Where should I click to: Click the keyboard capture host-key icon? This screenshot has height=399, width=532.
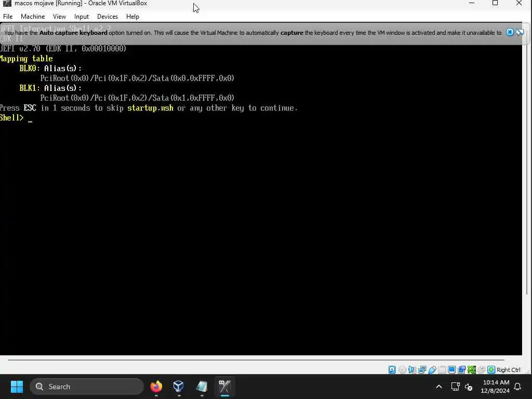tap(491, 370)
